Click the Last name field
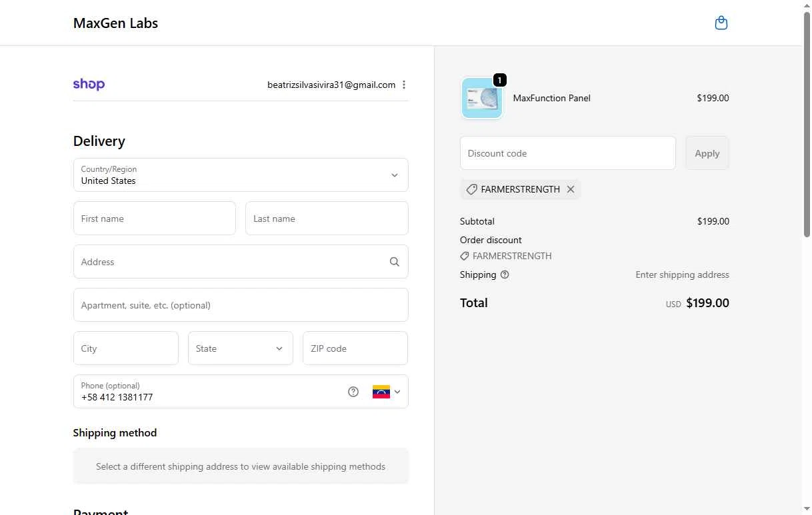 [327, 219]
